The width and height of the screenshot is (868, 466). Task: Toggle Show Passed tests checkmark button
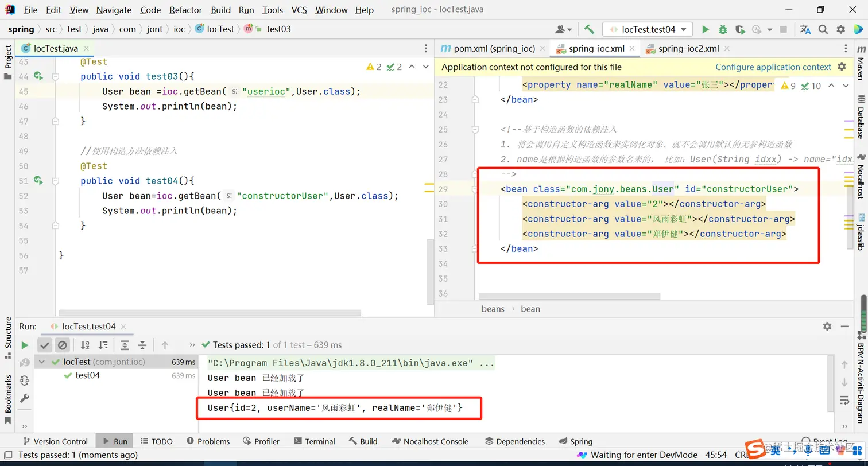coord(45,345)
